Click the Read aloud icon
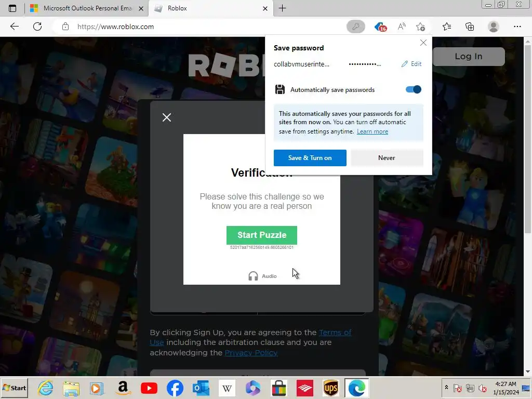 [x=402, y=26]
